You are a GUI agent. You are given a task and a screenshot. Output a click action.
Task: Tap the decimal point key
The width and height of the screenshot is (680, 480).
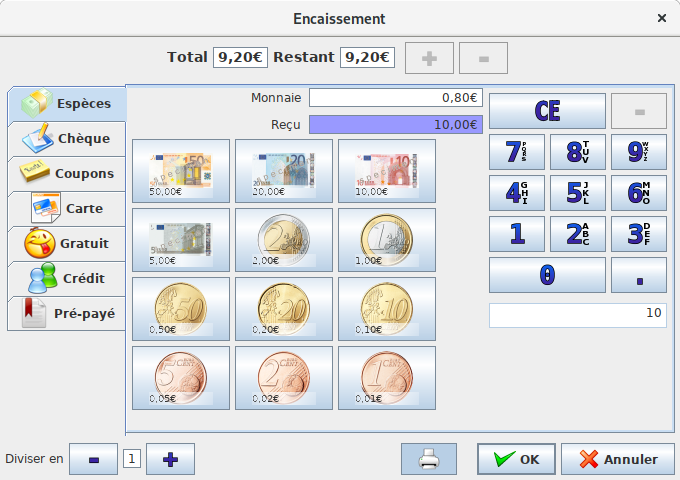click(639, 275)
